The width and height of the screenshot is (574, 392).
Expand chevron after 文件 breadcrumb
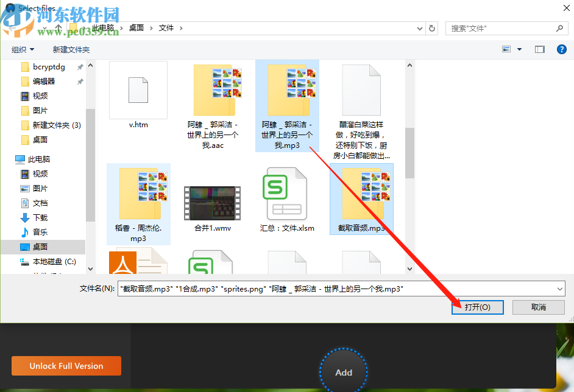(x=181, y=28)
